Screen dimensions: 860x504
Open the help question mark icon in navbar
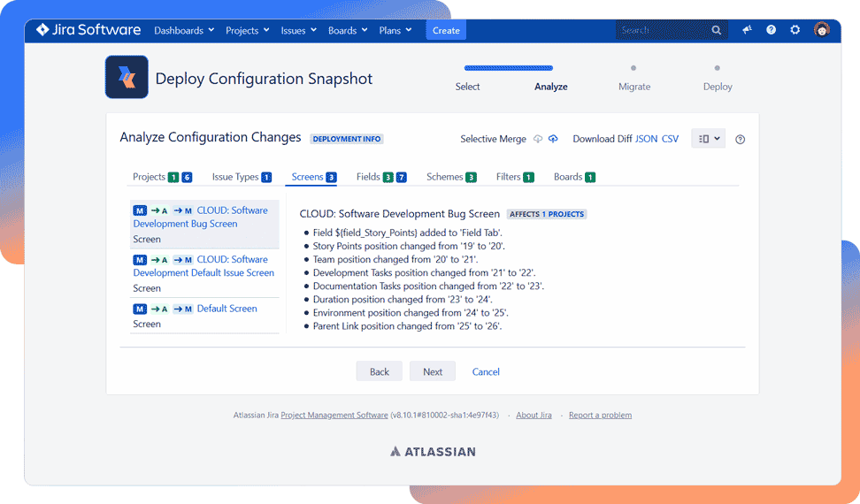click(x=771, y=30)
